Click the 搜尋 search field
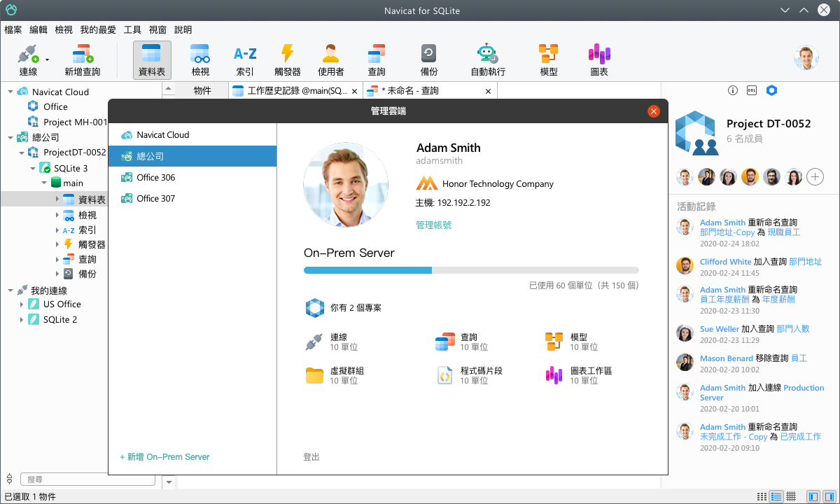Screen dimensions: 840x504 point(87,479)
